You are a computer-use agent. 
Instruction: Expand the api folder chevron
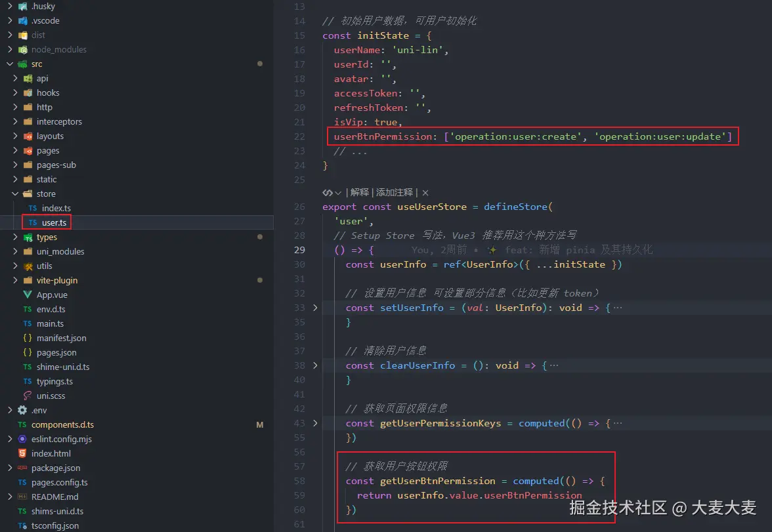(x=15, y=78)
